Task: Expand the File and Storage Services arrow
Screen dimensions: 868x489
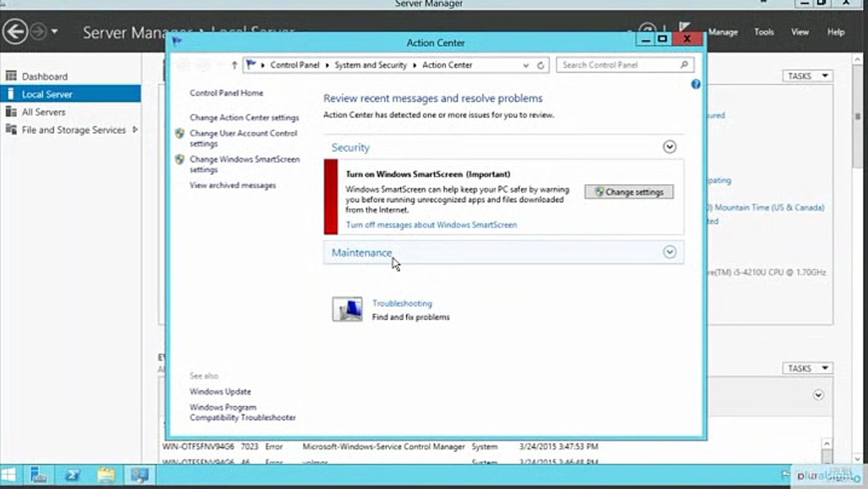Action: (x=135, y=129)
